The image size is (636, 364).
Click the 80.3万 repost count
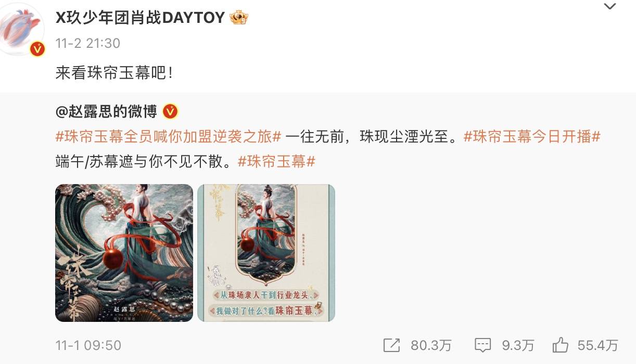tap(431, 345)
